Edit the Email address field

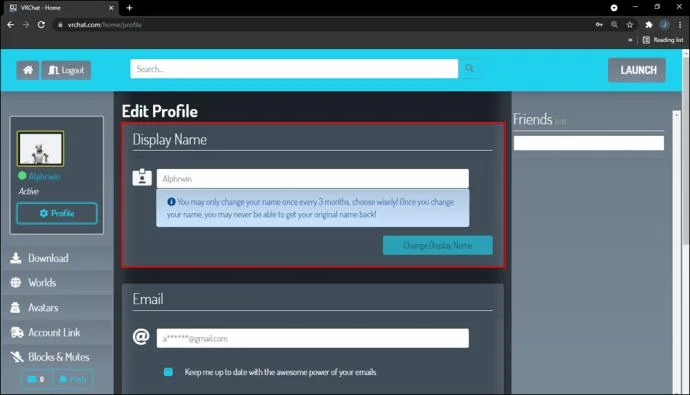click(312, 338)
